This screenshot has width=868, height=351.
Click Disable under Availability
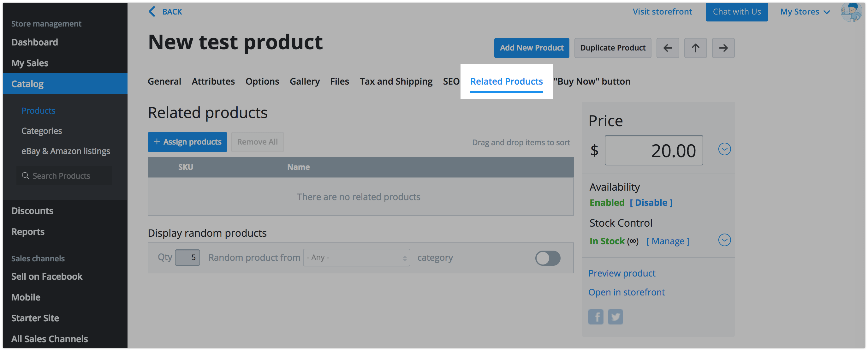click(651, 202)
